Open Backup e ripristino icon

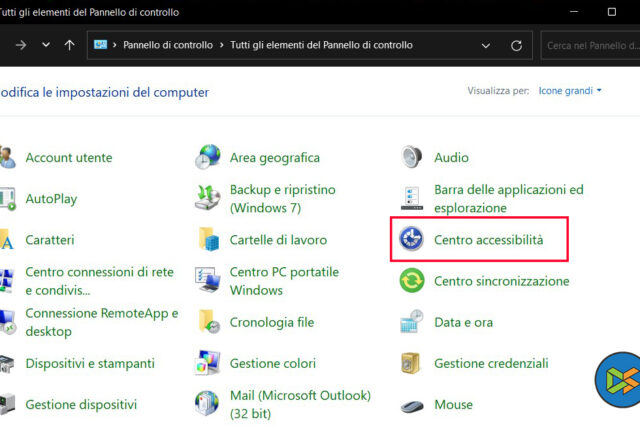point(207,198)
